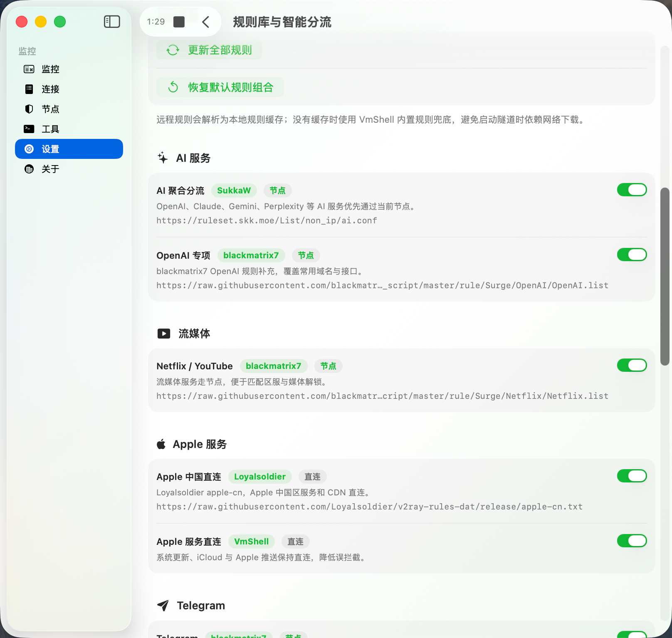Click the 监控 sidebar monitor icon
The width and height of the screenshot is (672, 638).
pyautogui.click(x=29, y=69)
